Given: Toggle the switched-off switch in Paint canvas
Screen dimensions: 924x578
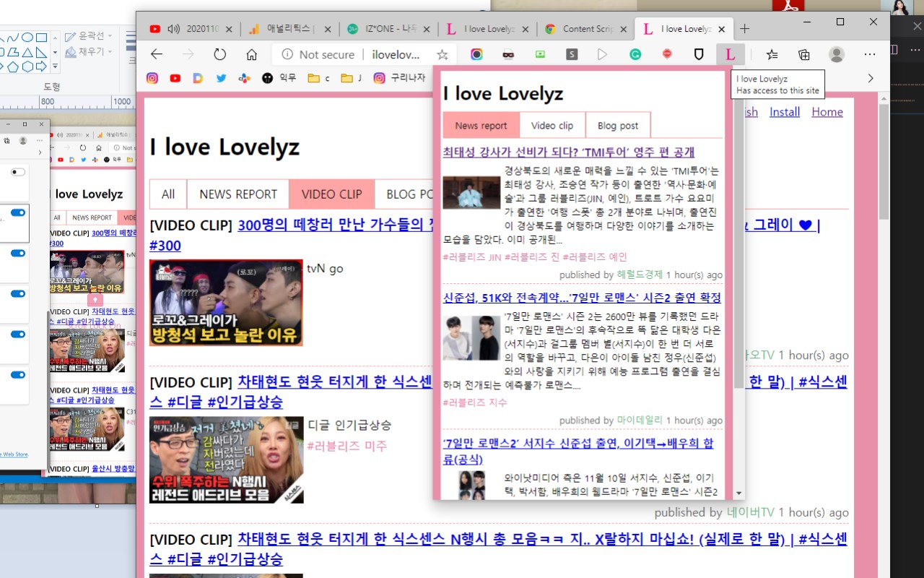Looking at the screenshot, I should pos(18,172).
